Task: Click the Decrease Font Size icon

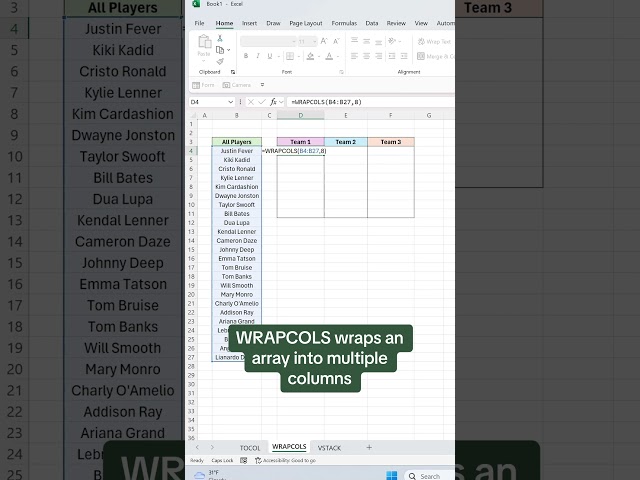Action: pyautogui.click(x=336, y=41)
